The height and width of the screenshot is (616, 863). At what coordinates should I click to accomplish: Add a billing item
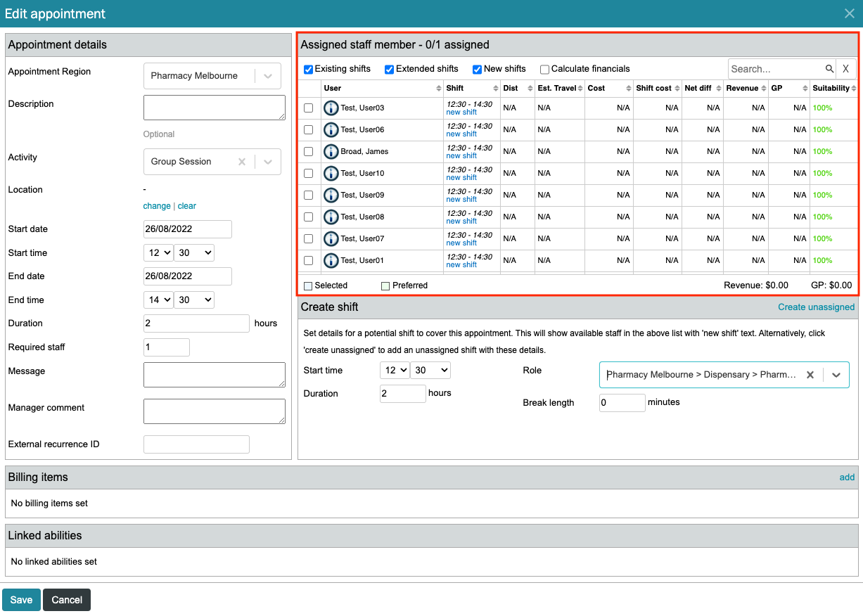coord(847,477)
